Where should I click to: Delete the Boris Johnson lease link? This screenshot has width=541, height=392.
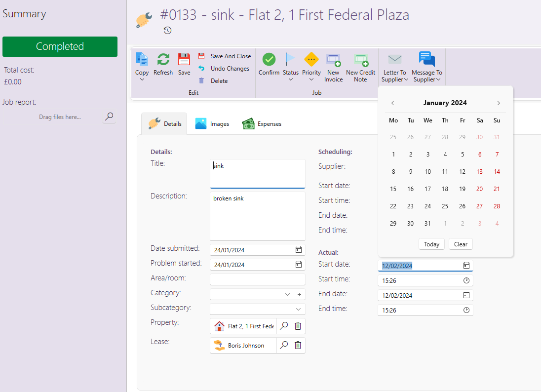pos(298,345)
